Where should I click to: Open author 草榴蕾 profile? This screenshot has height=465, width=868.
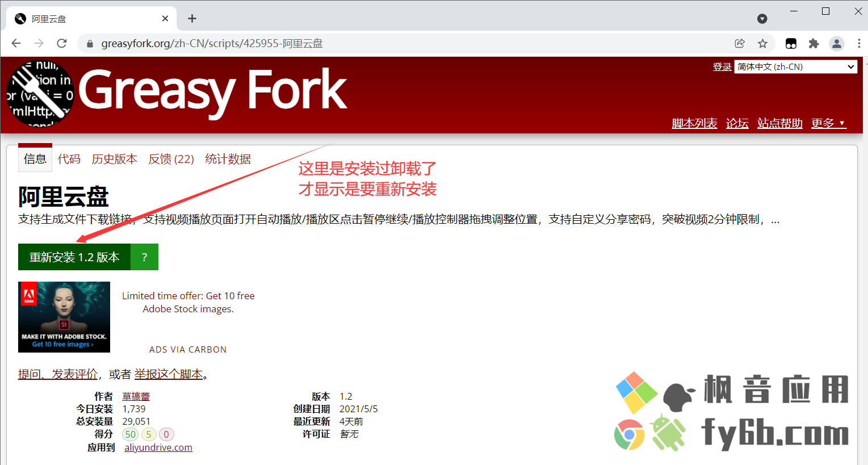coord(136,396)
